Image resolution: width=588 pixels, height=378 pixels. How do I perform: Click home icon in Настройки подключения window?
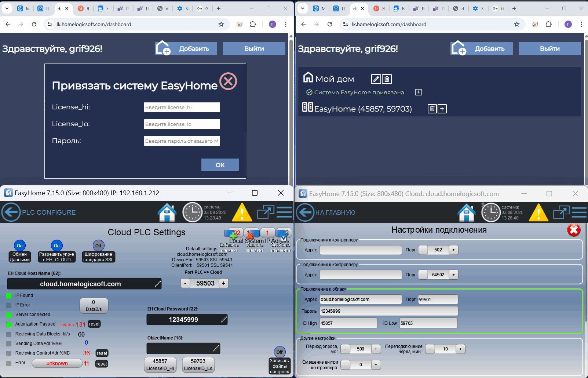tap(467, 212)
